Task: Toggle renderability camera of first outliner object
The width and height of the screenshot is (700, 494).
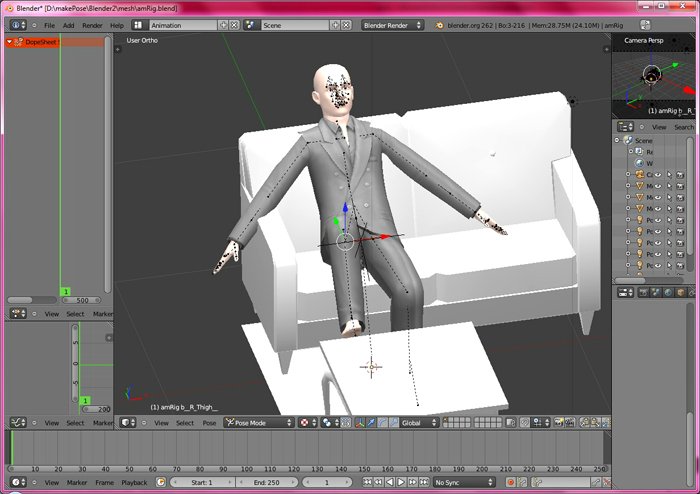Action: 681,174
